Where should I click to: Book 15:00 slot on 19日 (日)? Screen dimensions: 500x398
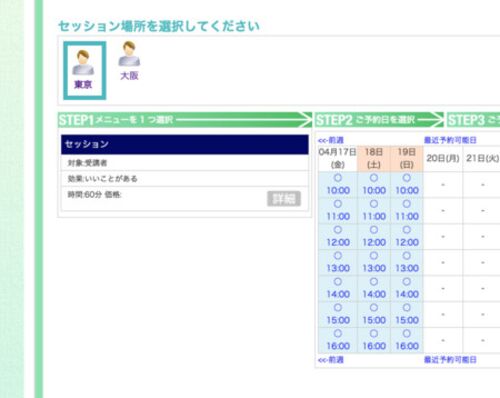coord(407,314)
